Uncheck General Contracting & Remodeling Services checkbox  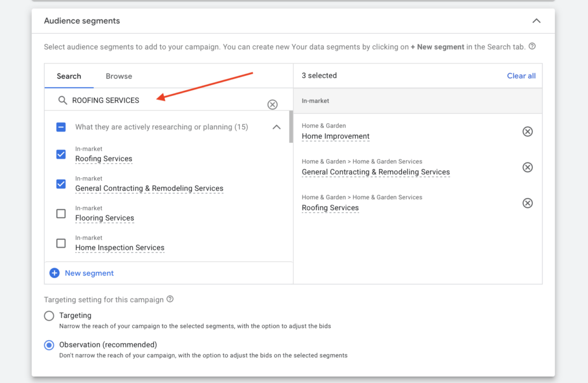pos(61,184)
